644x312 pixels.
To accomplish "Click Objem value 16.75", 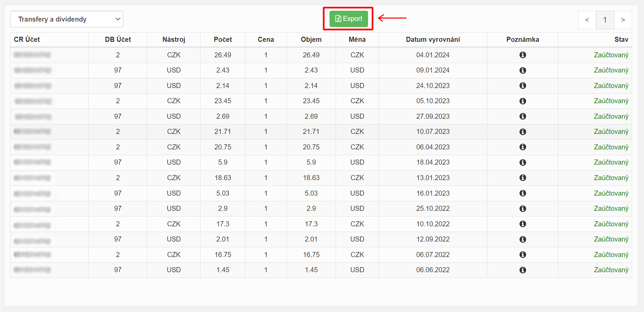I will (x=311, y=255).
